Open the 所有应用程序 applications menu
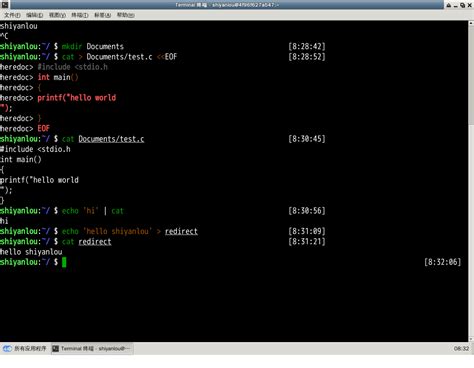This screenshot has height=368, width=474. tap(25, 349)
